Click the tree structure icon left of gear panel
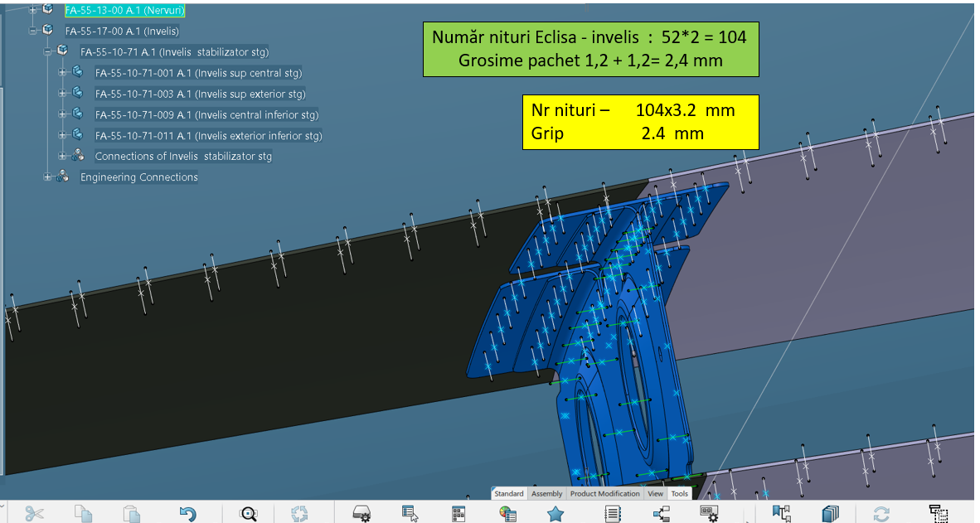980x523 pixels. click(662, 514)
